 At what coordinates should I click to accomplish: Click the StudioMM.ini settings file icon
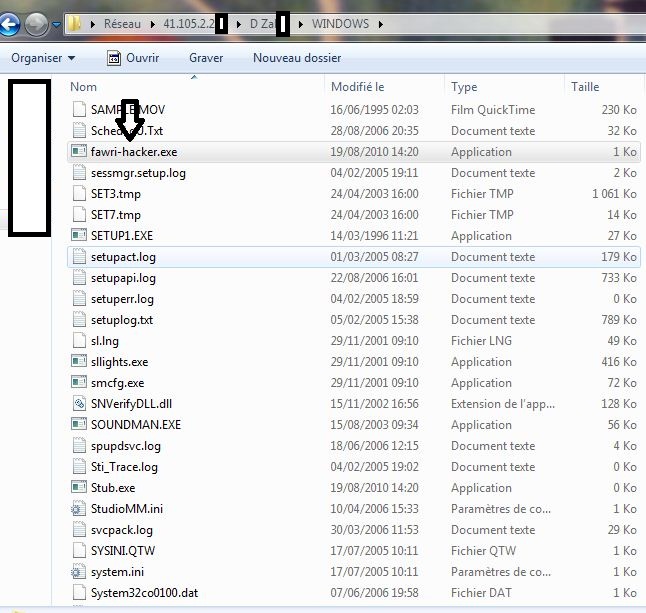80,509
